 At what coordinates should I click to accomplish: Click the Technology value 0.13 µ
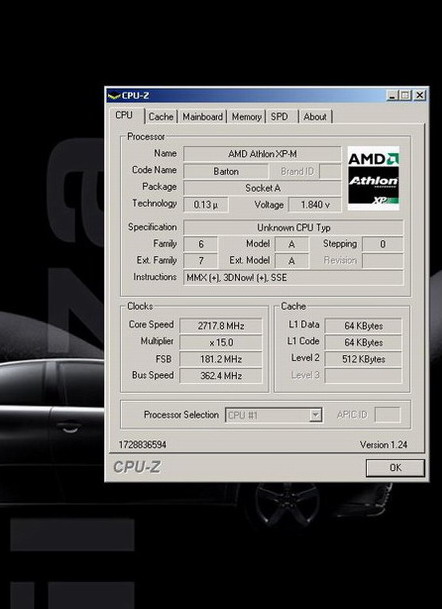[205, 205]
